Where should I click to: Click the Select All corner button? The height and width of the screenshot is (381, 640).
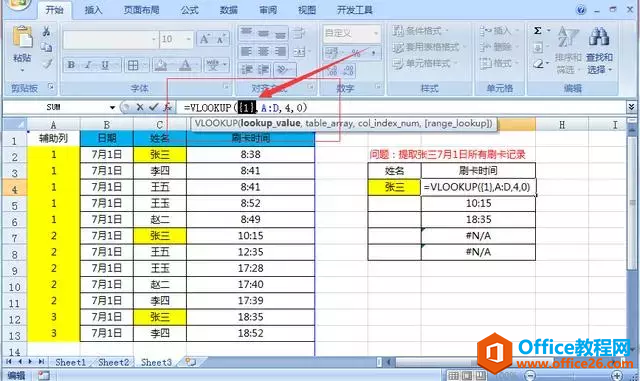point(15,124)
